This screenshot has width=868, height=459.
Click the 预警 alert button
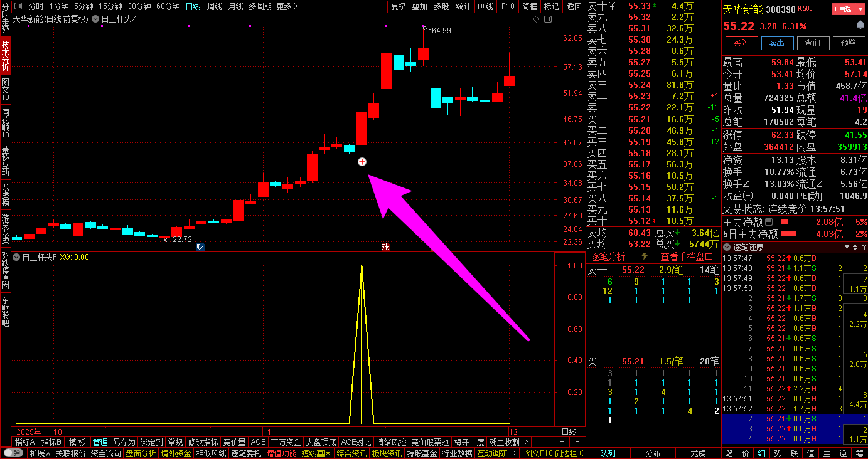point(849,43)
